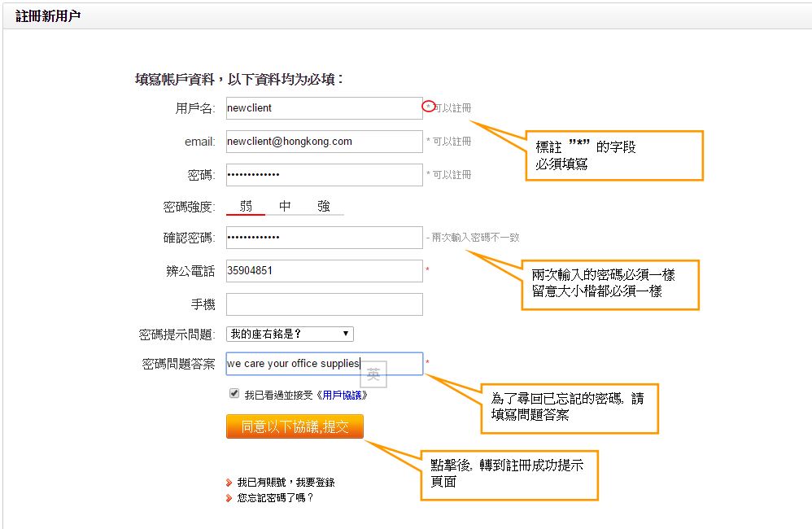Open the 用戶協議 link
The image size is (812, 529).
(344, 395)
